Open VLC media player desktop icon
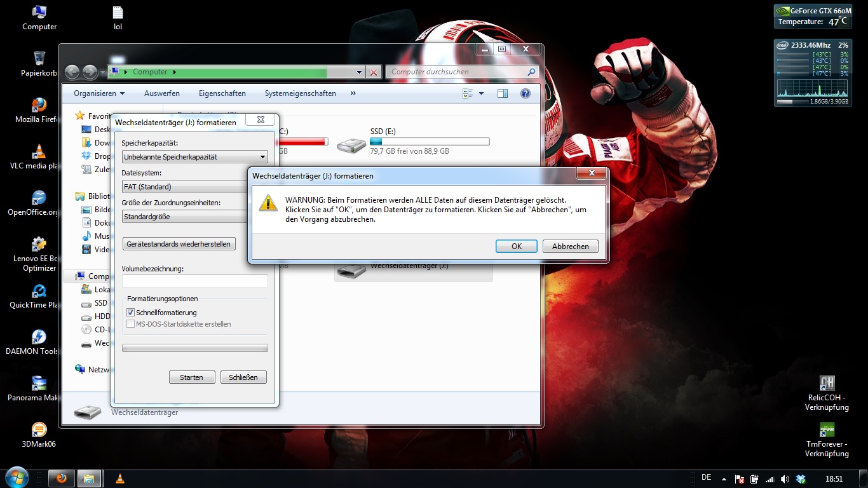This screenshot has height=488, width=868. point(39,157)
